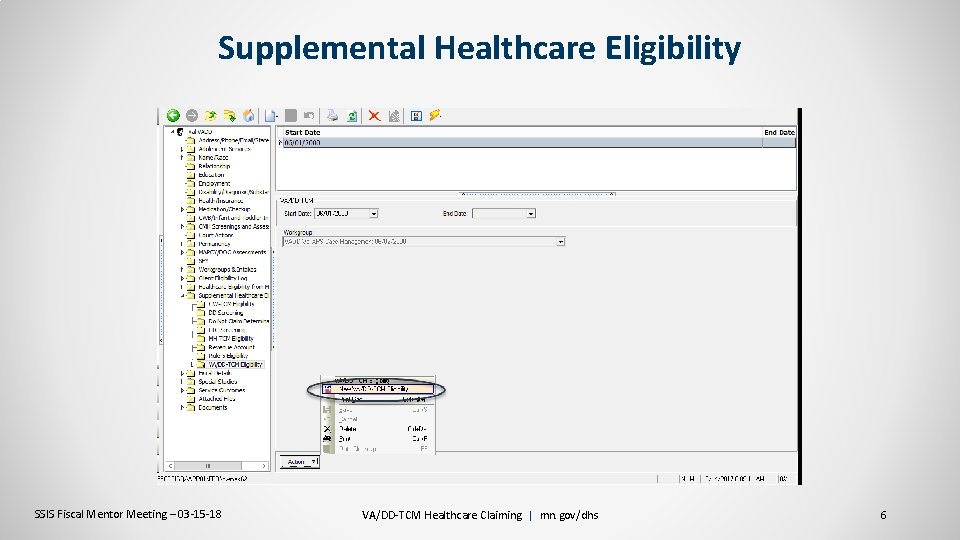Click the tree horizontal scrollbar thumb
The width and height of the screenshot is (960, 540).
tap(208, 466)
